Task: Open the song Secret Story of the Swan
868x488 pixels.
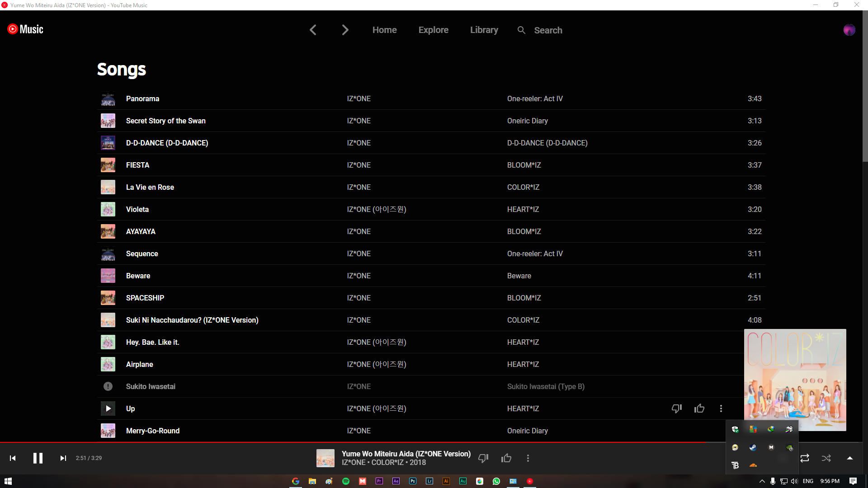Action: pos(165,121)
